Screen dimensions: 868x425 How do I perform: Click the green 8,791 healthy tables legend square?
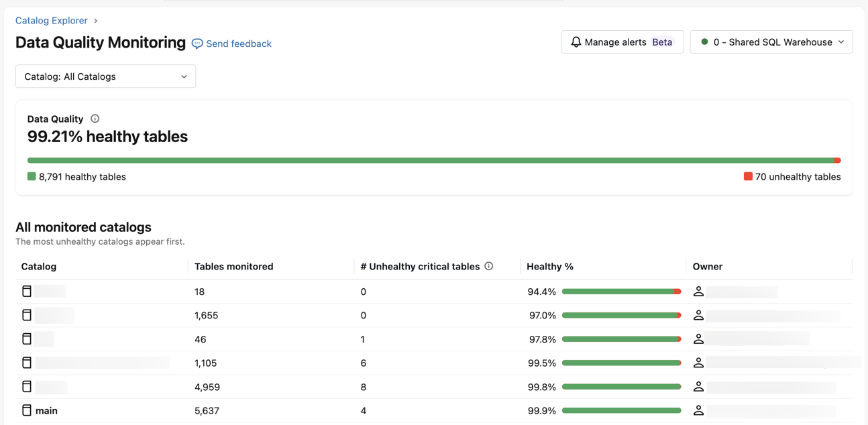32,176
